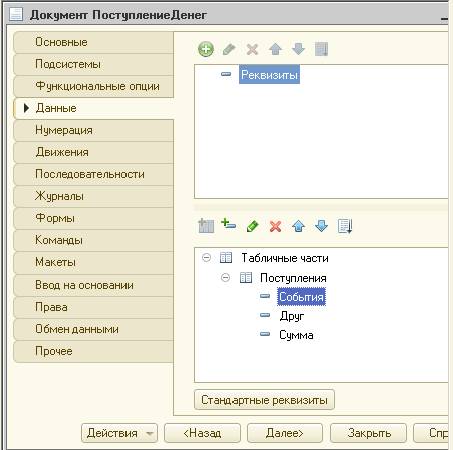Select the Друг attribute in tree
The image size is (453, 450).
(x=292, y=316)
